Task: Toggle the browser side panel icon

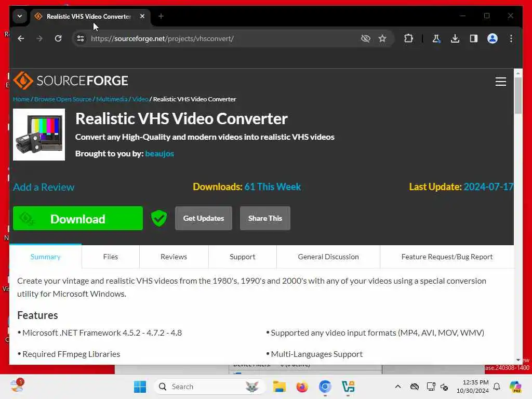Action: pyautogui.click(x=474, y=38)
